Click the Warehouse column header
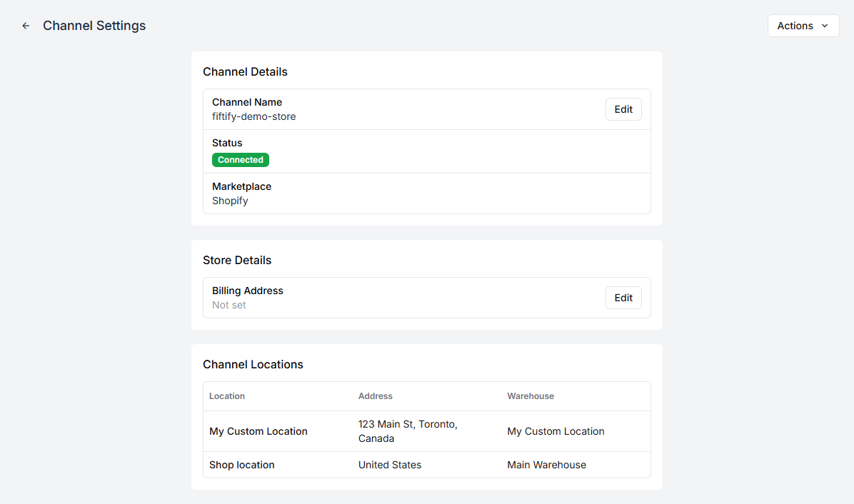Viewport: 854px width, 504px height. tap(531, 396)
